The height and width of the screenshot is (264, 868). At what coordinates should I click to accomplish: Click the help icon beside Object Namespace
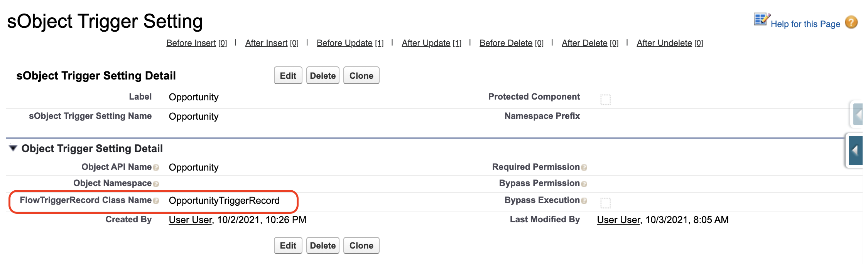156,184
